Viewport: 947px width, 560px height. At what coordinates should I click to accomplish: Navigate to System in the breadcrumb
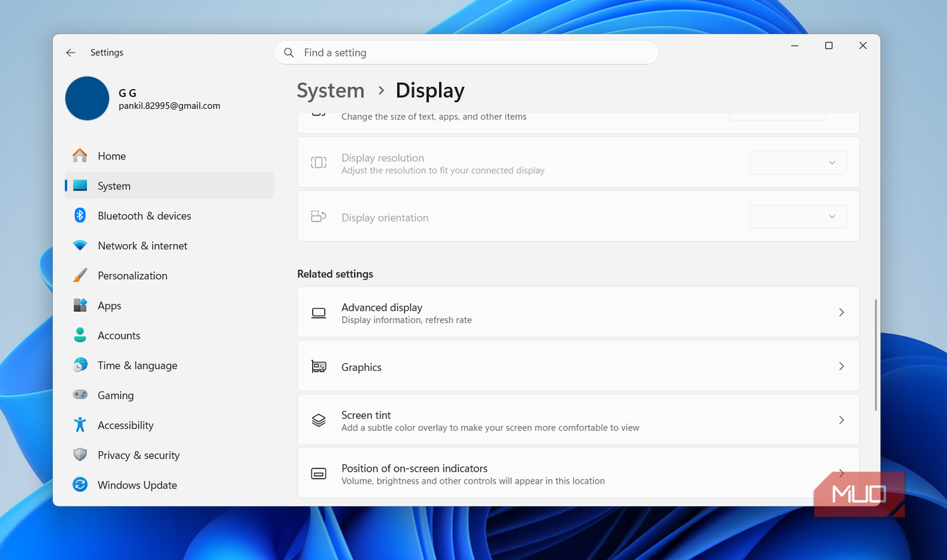click(x=331, y=90)
